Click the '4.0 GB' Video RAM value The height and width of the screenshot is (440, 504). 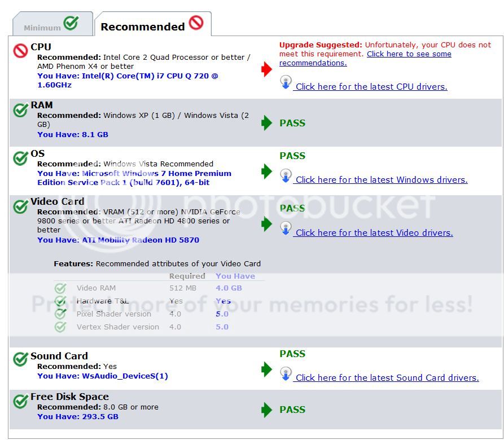coord(229,288)
